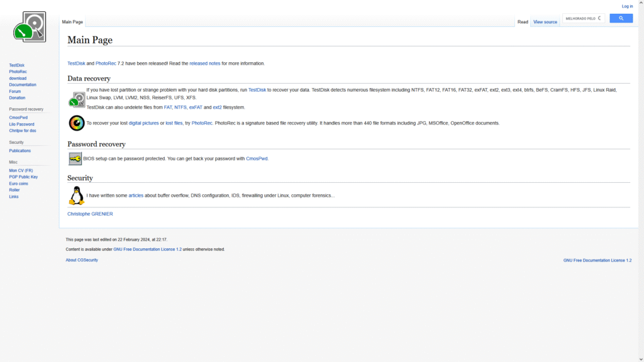Follow the digital pictures link
Image resolution: width=644 pixels, height=362 pixels.
click(143, 123)
